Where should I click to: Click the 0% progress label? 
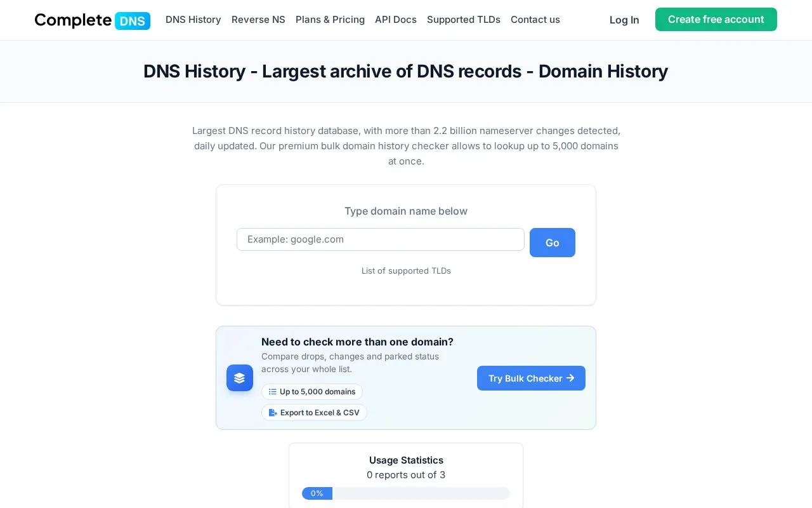[x=317, y=493]
